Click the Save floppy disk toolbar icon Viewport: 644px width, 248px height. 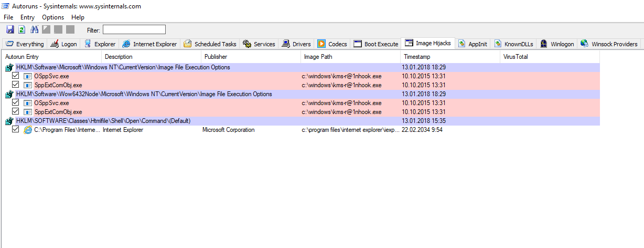pos(10,29)
